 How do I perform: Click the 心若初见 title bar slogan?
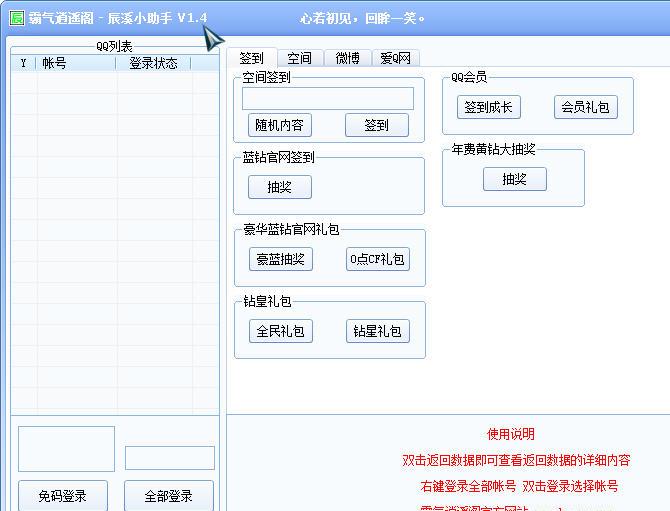coord(362,18)
